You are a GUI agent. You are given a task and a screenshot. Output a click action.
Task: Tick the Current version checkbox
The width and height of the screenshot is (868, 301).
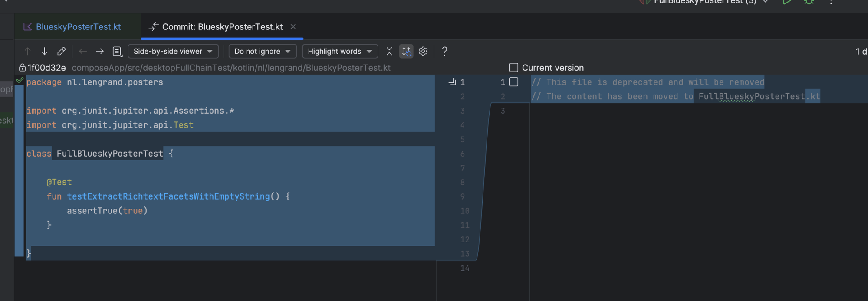tap(513, 68)
